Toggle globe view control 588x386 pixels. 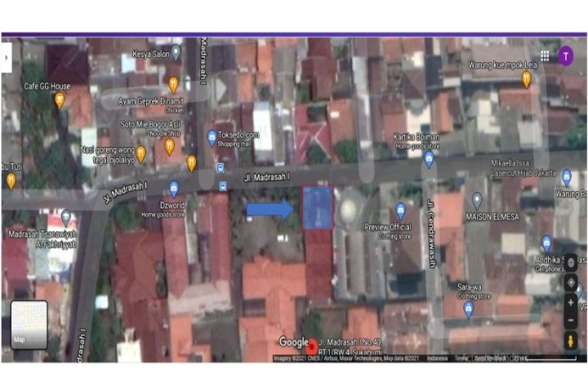[x=571, y=264]
